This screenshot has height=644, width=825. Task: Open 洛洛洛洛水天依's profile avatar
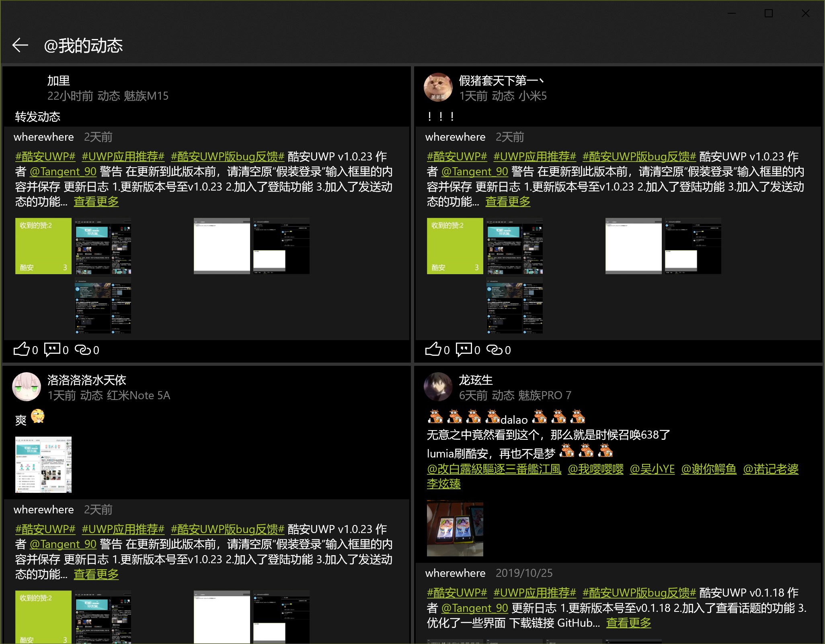tap(27, 387)
